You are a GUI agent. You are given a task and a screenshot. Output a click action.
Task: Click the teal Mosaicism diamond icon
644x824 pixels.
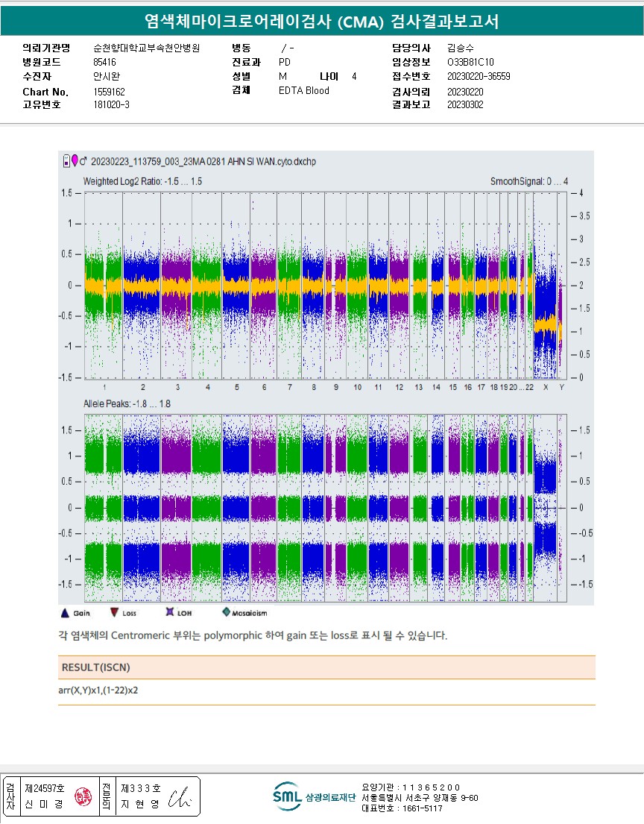pos(226,613)
